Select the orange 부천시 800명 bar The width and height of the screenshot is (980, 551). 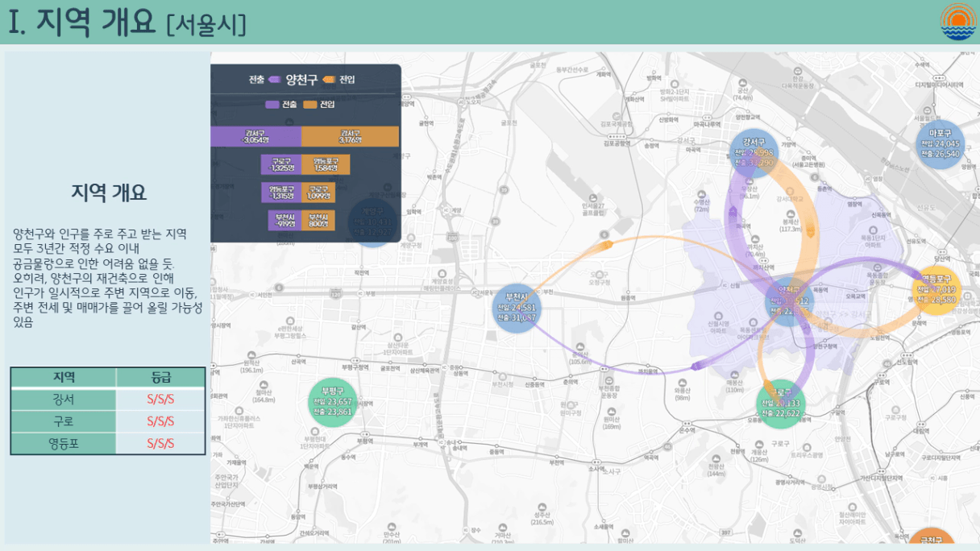(x=318, y=221)
